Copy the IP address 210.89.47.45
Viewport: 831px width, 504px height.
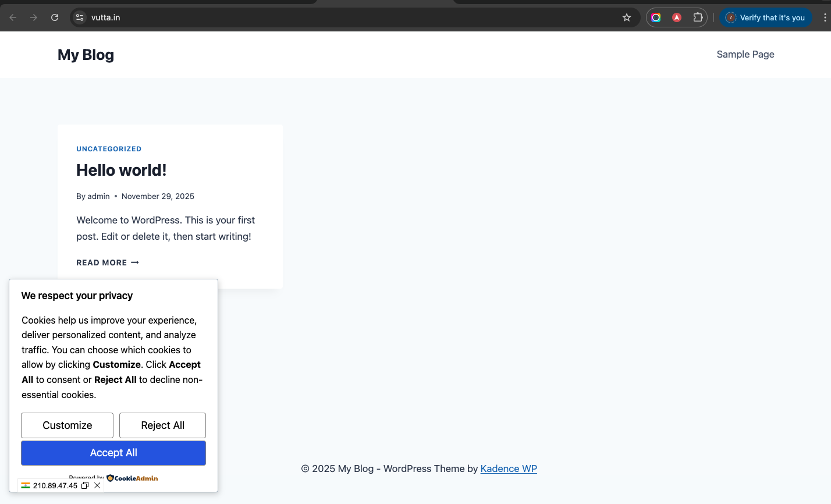(x=85, y=485)
